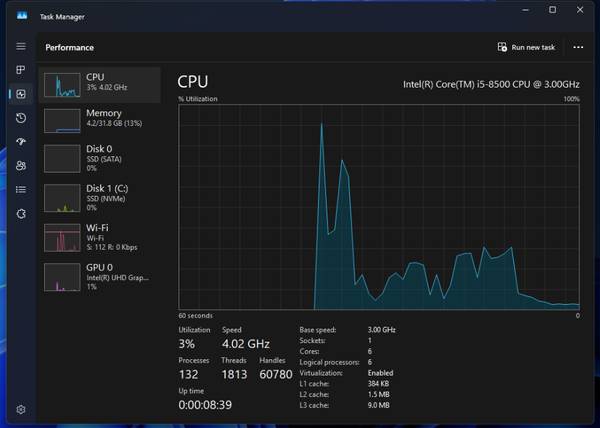Click the CPU utilization graph area

point(378,206)
